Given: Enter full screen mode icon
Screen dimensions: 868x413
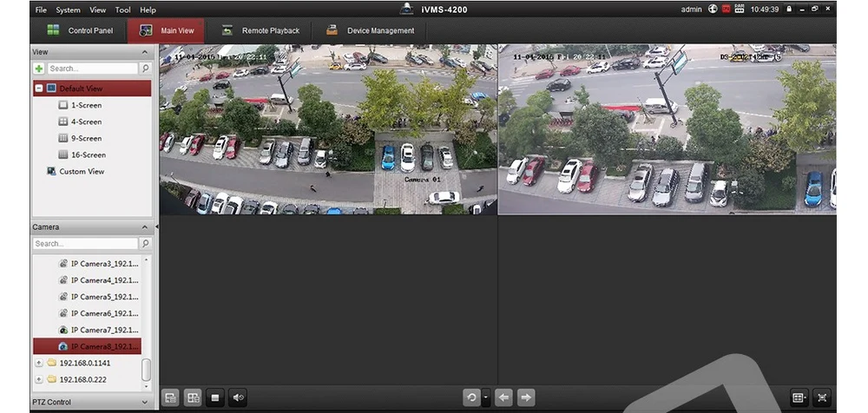Looking at the screenshot, I should coord(822,397).
